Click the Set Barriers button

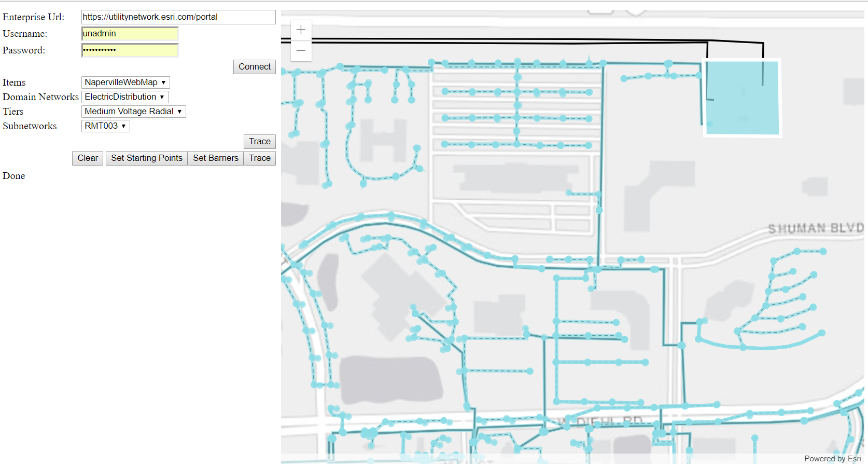tap(216, 158)
